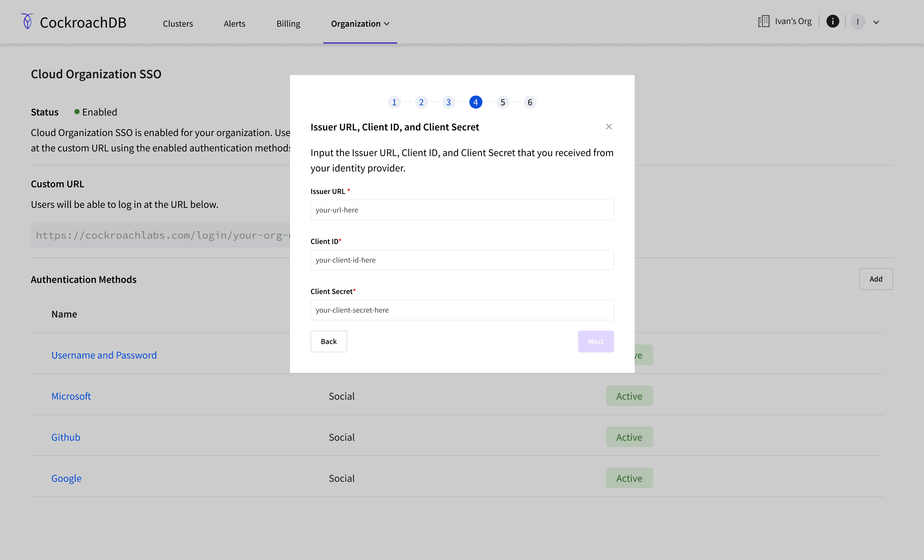This screenshot has height=560, width=924.
Task: Open the Microsoft authentication method link
Action: pos(71,396)
